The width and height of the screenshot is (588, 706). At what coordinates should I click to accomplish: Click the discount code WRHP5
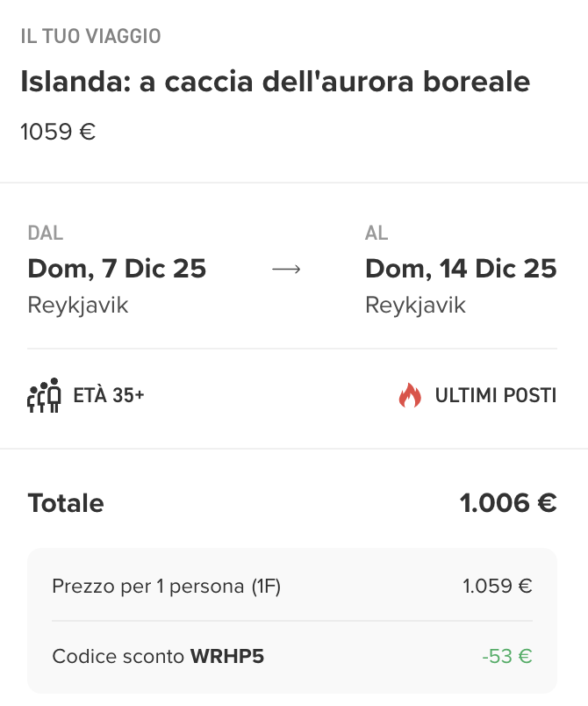228,656
